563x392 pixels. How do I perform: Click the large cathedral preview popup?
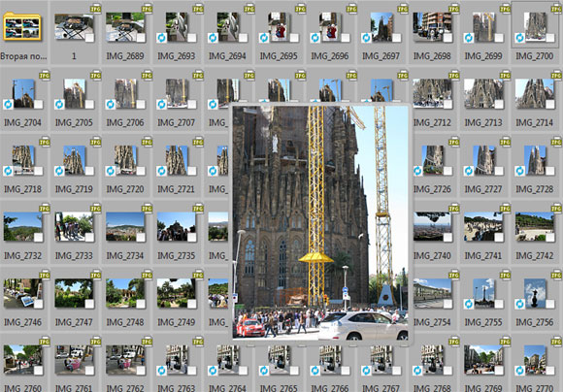320,222
